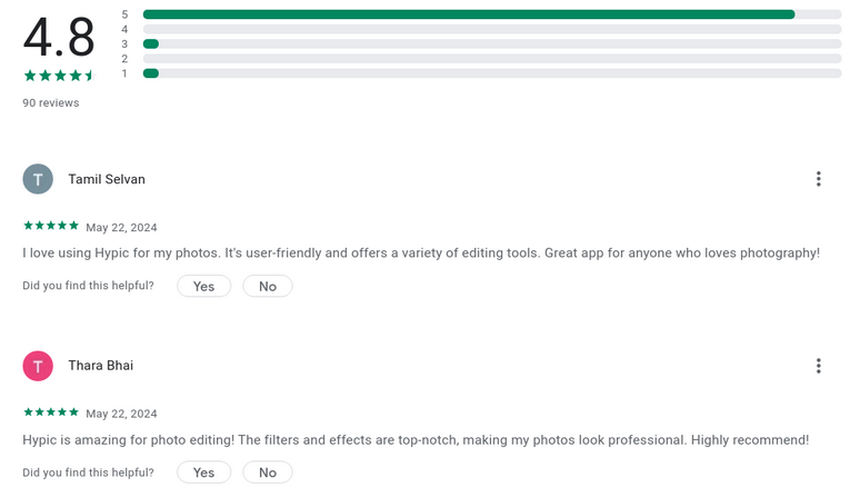Click No on Thara Bhai's review
Screen dimensions: 850x497
pyautogui.click(x=267, y=473)
